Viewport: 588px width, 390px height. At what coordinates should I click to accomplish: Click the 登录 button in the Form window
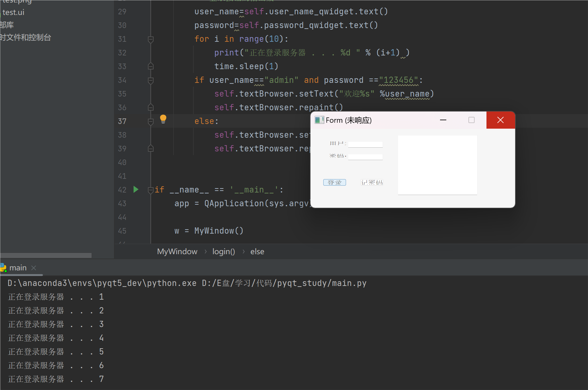[x=334, y=182]
